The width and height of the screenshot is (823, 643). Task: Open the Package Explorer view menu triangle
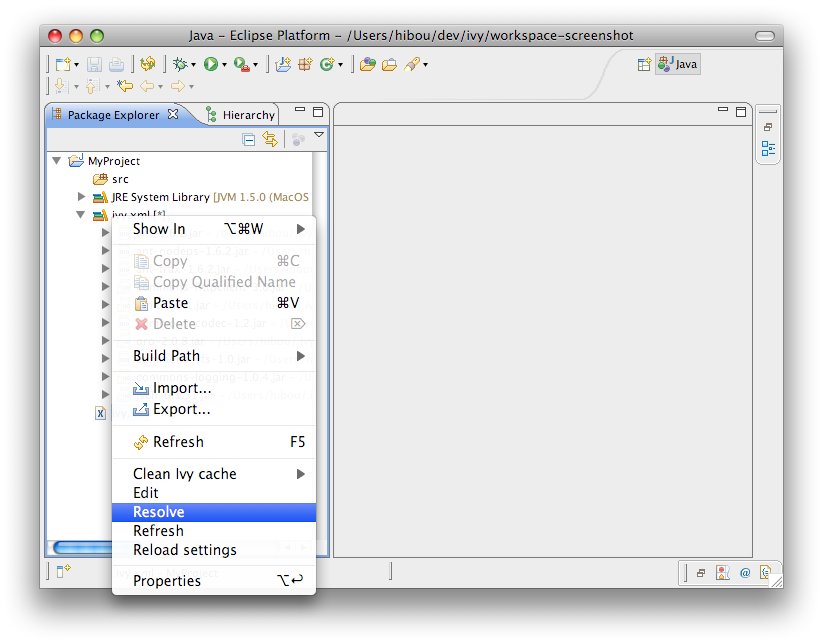(319, 136)
